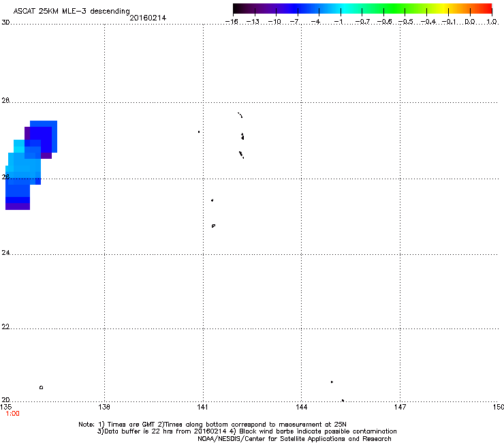Viewport: 504px width, 443px height.
Task: Click the 0.0 color scale label
Action: coord(470,22)
